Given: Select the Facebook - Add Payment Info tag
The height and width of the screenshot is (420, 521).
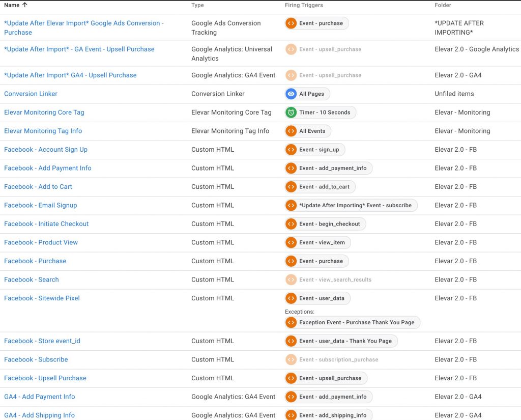Looking at the screenshot, I should 47,169.
